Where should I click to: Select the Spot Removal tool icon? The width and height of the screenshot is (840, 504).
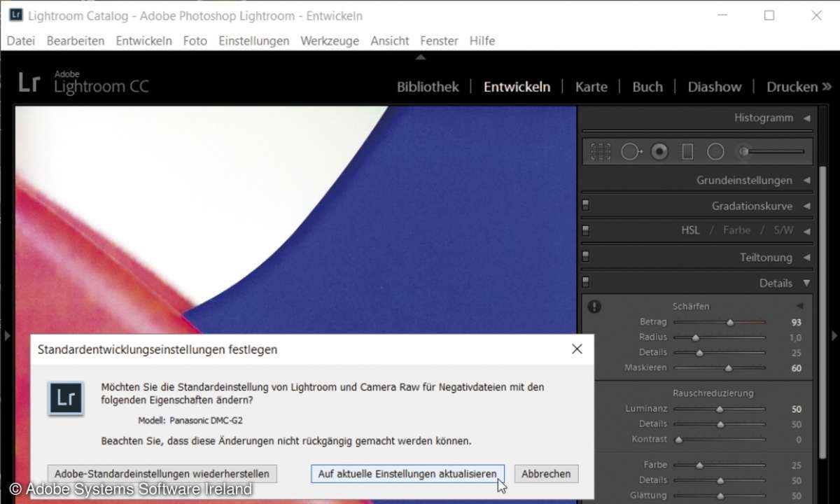[x=631, y=151]
